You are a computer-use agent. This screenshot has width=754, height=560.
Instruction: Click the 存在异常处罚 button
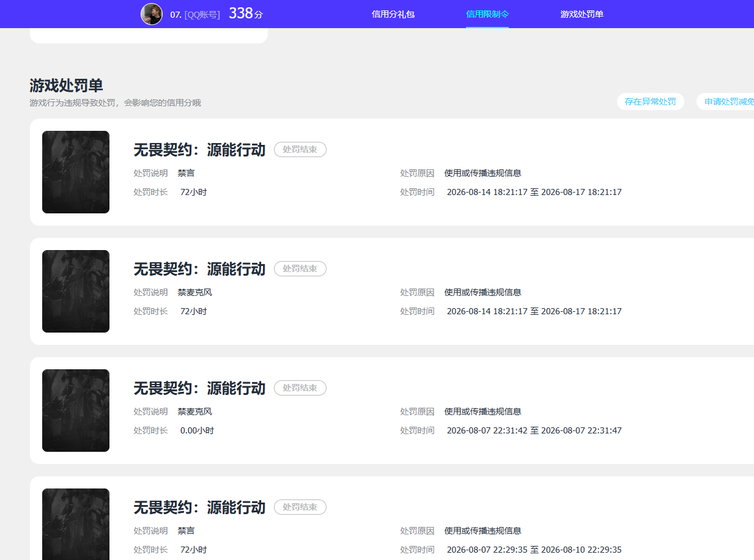click(651, 101)
